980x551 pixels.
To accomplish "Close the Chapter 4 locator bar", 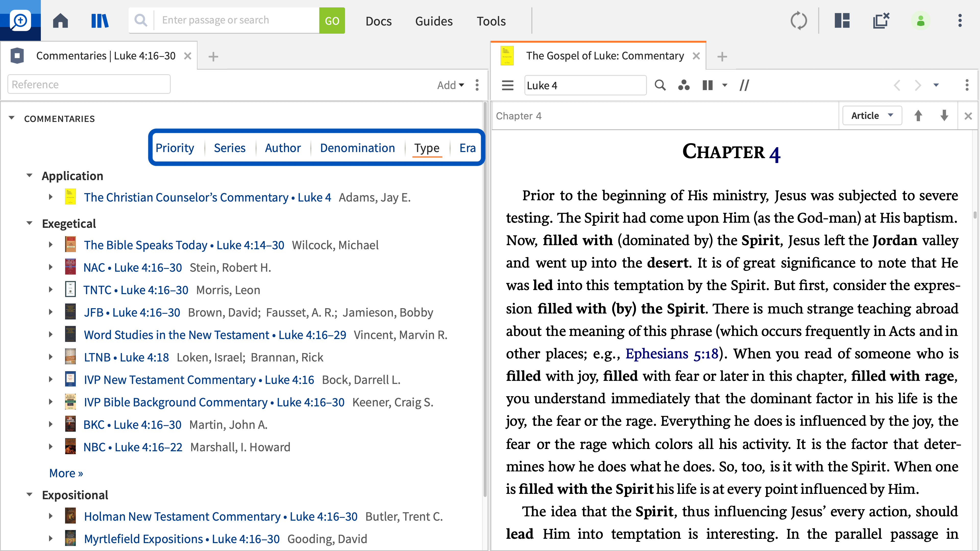I will [x=968, y=116].
